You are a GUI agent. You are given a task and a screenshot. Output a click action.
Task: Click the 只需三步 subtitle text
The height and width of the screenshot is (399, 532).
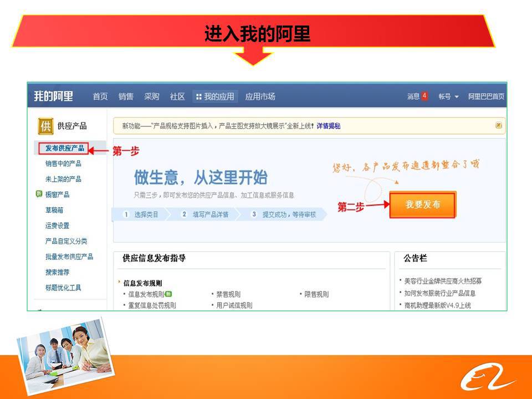click(x=214, y=195)
